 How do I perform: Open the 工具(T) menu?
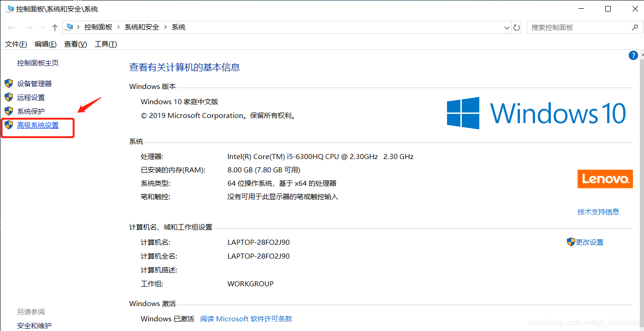pyautogui.click(x=106, y=44)
